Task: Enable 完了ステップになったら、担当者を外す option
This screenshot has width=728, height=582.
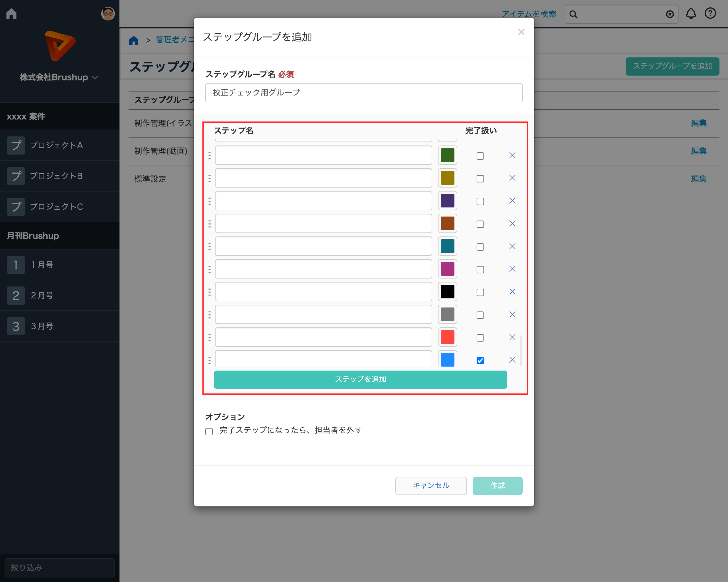Action: (x=209, y=431)
